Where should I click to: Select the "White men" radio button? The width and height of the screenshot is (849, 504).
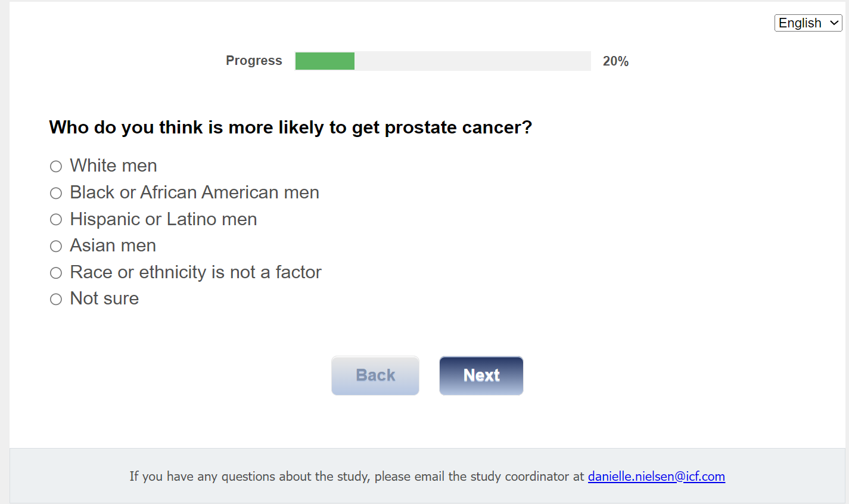[56, 166]
